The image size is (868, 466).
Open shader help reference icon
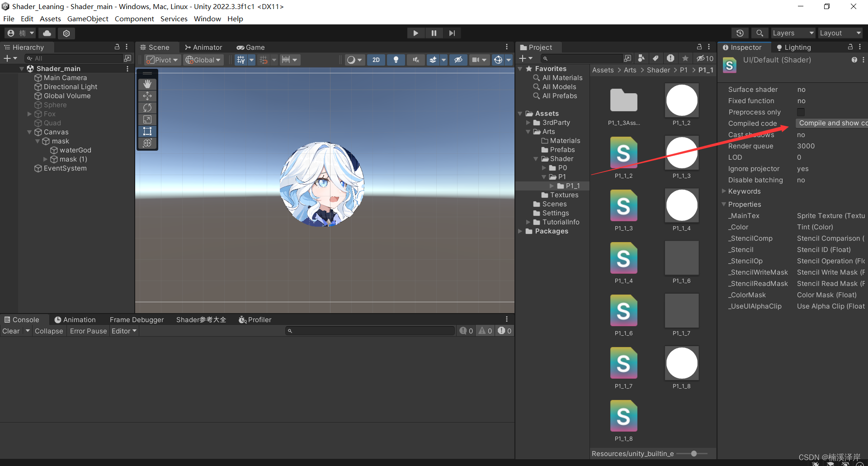click(854, 60)
